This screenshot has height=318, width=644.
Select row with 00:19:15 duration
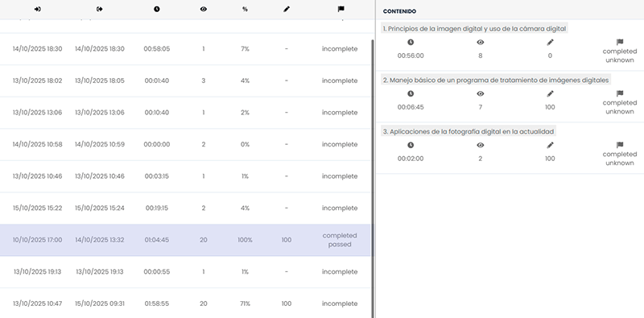click(x=185, y=208)
